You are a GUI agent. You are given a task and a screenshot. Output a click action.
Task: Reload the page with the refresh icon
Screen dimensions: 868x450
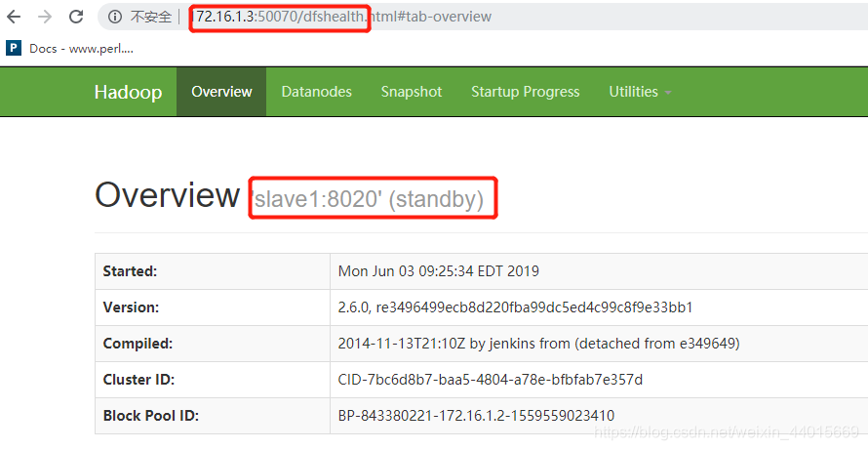coord(76,17)
